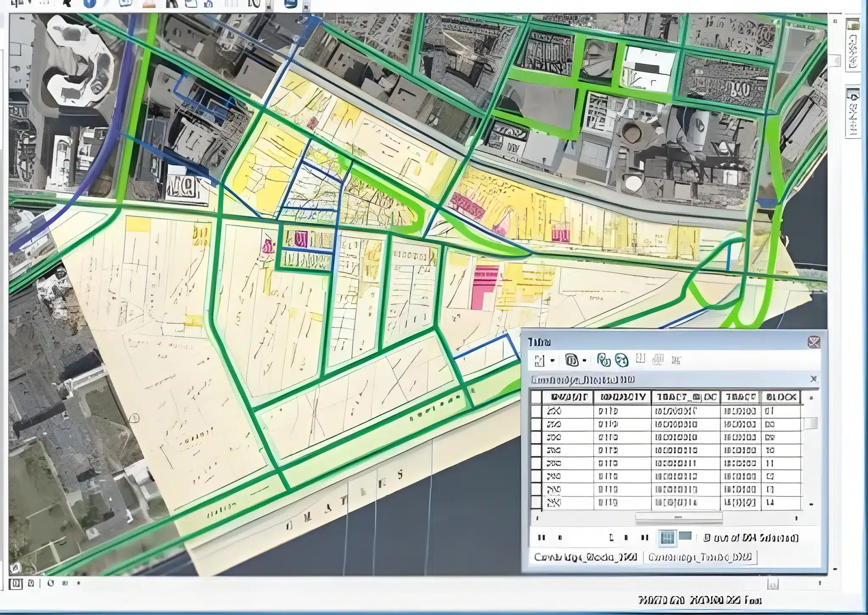The height and width of the screenshot is (615, 868).
Task: Click the Clear Selection icon in table toolbar
Action: click(x=641, y=359)
